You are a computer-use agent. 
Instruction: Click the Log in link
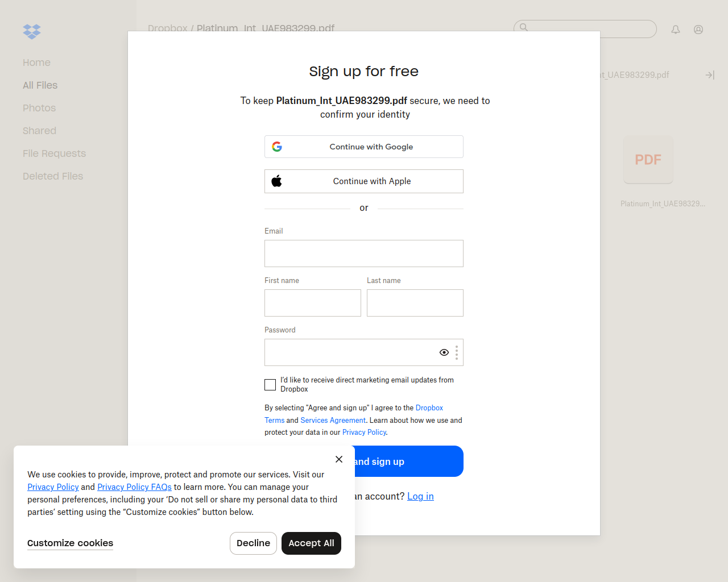click(x=420, y=496)
